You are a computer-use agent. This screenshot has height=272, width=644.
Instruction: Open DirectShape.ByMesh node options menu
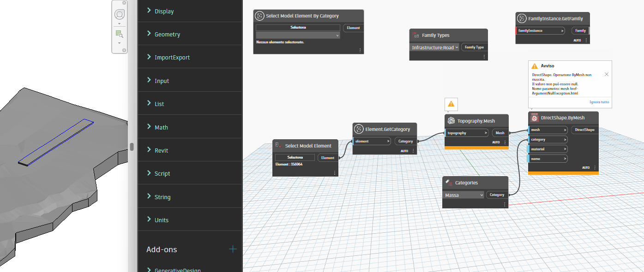pyautogui.click(x=595, y=168)
